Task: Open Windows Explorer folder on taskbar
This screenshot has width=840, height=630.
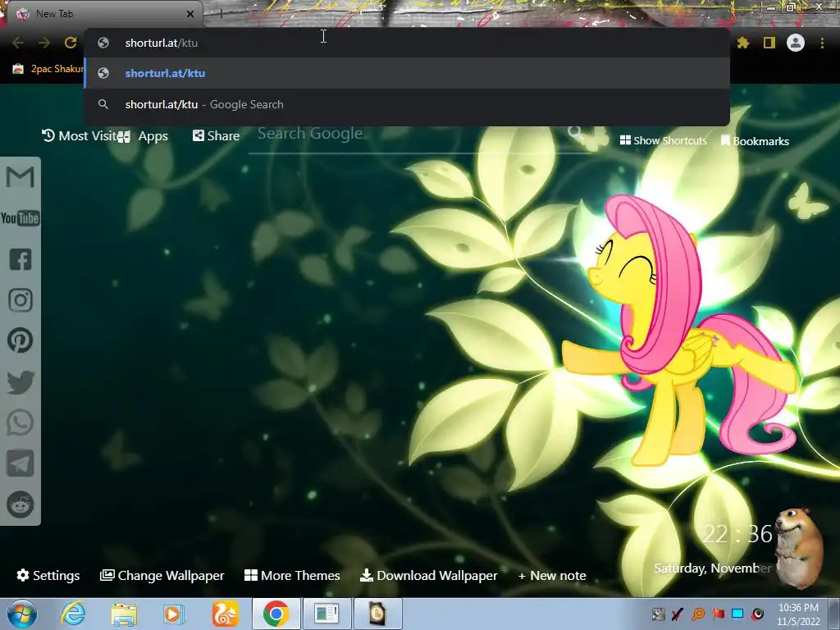Action: tap(124, 614)
